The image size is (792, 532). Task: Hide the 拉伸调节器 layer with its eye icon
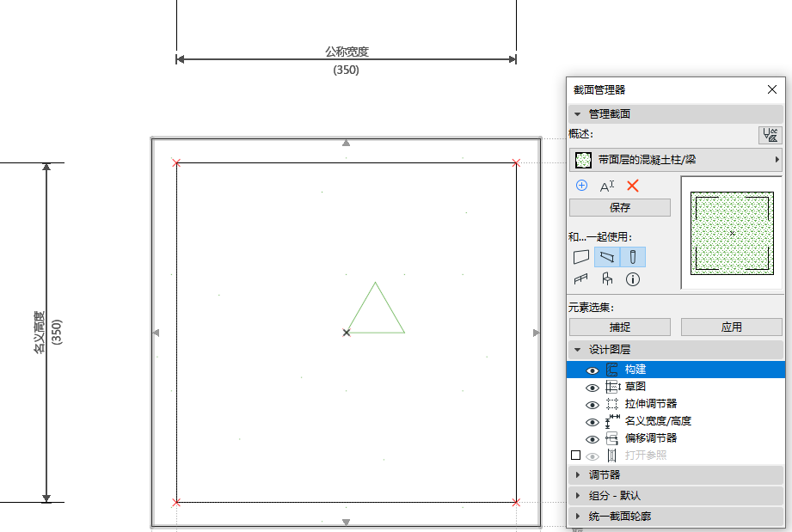tap(592, 405)
